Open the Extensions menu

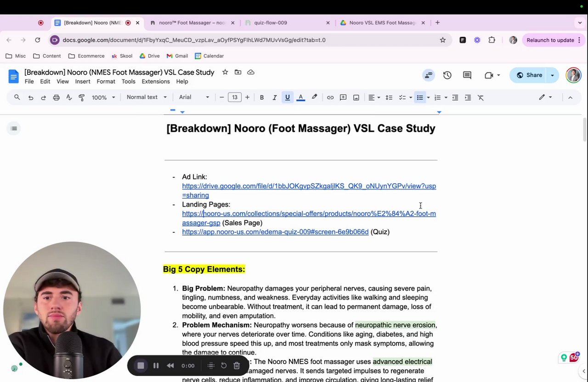[x=156, y=81]
